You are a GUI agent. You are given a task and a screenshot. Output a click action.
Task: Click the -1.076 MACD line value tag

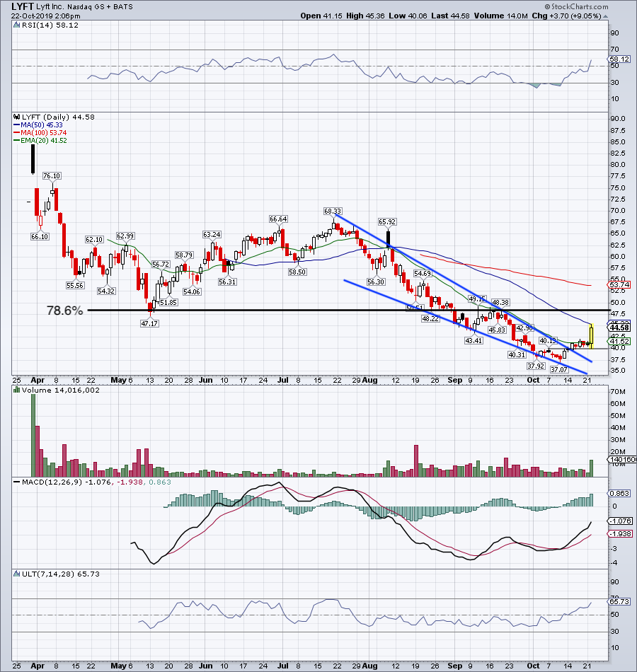point(621,521)
